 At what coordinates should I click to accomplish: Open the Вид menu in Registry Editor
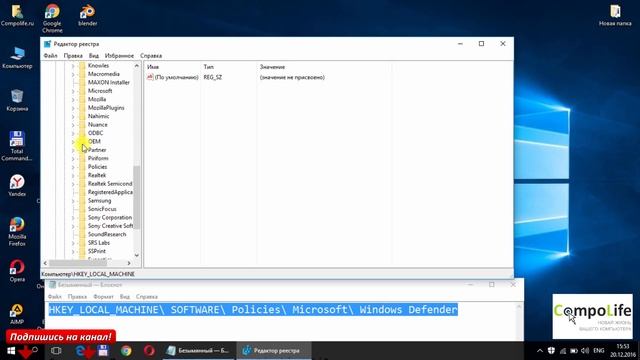[93, 56]
